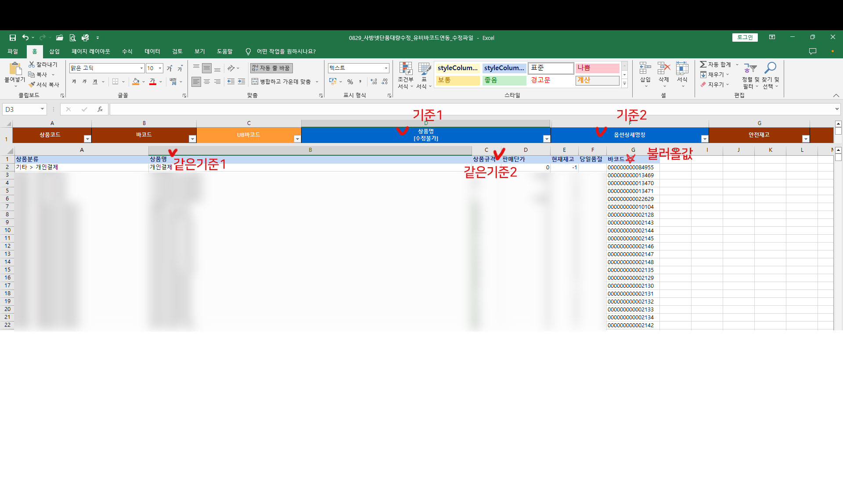Open the font name dropdown 맑은 고딕
843x504 pixels.
(x=142, y=68)
